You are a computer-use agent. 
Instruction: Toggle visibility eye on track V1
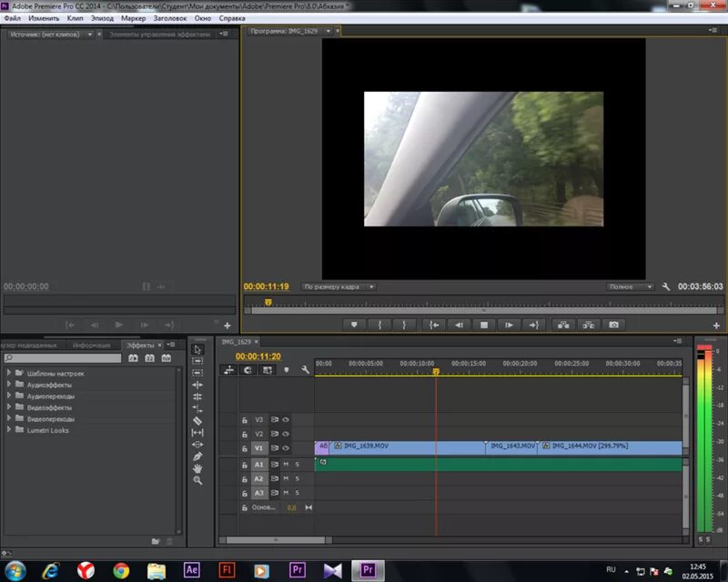pos(286,448)
